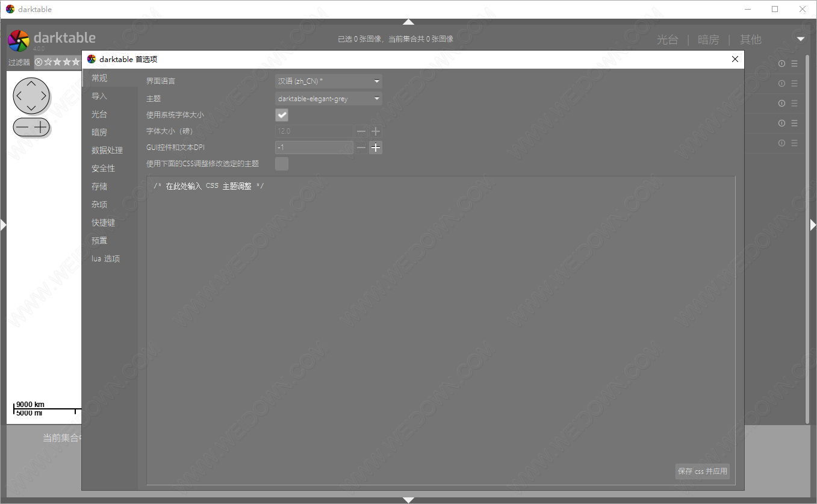Open third module presets menu icon
The image size is (817, 504).
[794, 103]
